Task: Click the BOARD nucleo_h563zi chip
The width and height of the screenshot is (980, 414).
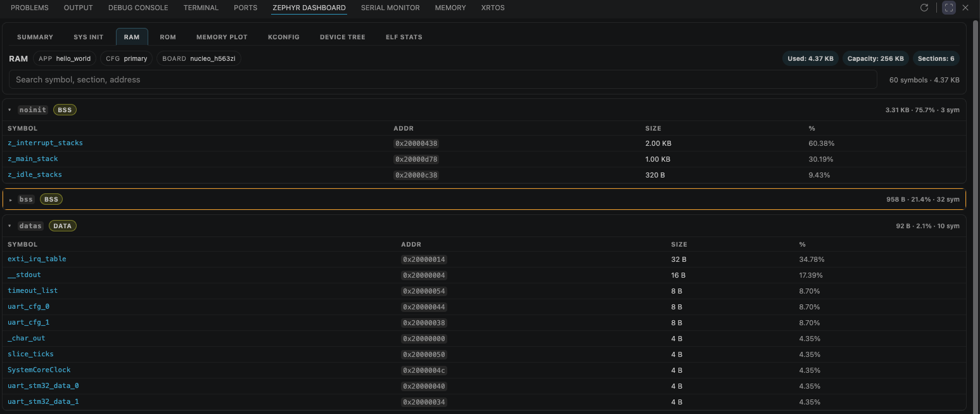Action: [199, 58]
